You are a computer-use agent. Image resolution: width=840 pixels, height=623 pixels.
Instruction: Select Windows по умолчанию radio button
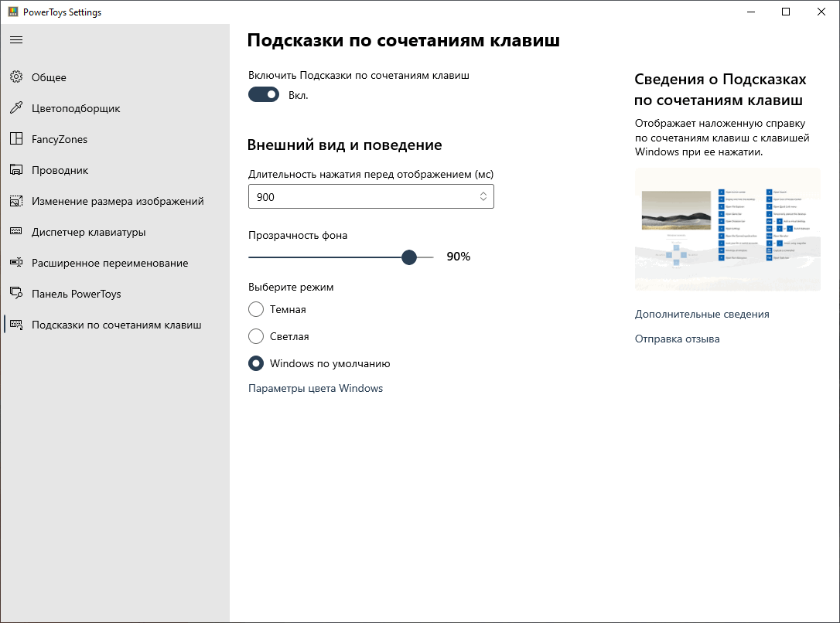tap(256, 363)
